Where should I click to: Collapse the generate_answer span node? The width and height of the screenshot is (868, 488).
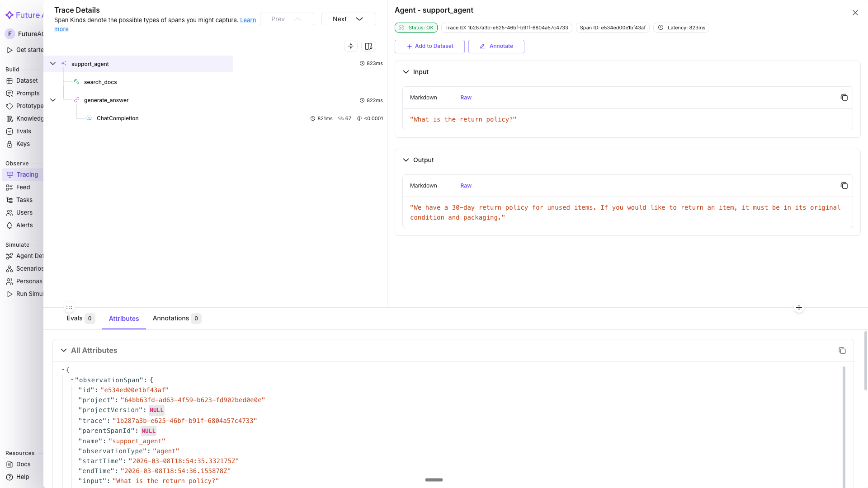pos(53,100)
